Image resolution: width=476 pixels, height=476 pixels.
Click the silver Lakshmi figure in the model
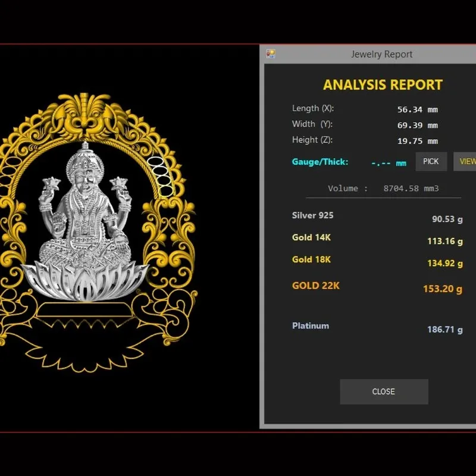[x=84, y=206]
